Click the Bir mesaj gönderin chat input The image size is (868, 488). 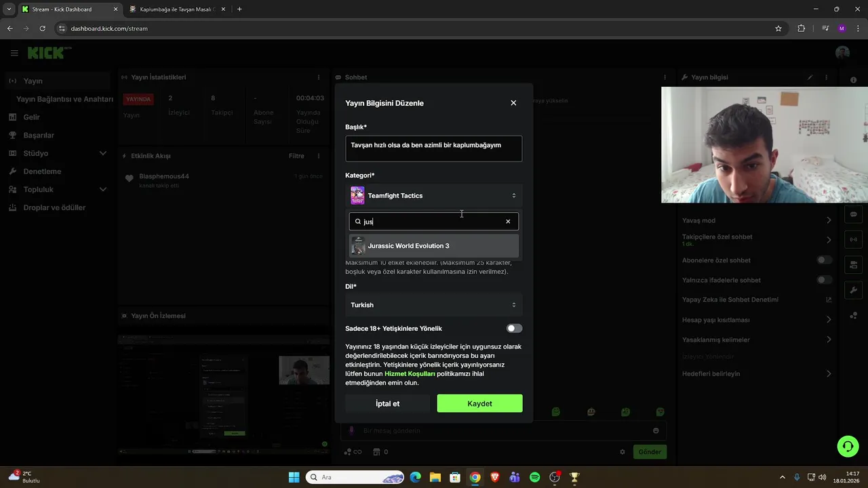point(502,430)
